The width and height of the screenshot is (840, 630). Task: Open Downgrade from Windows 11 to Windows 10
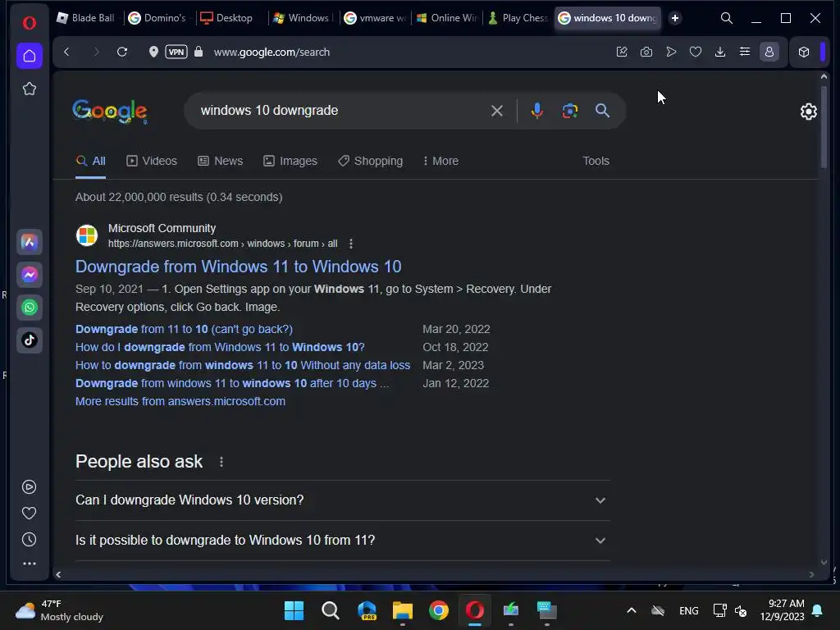coord(239,267)
